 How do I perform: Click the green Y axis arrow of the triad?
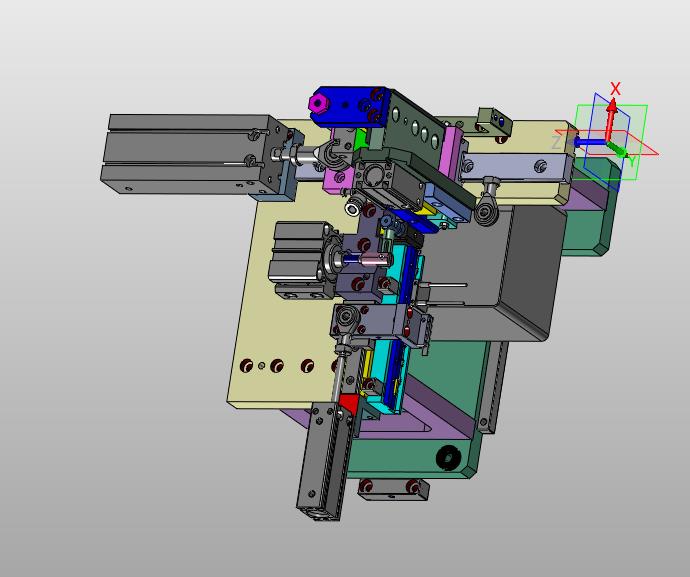click(x=617, y=149)
